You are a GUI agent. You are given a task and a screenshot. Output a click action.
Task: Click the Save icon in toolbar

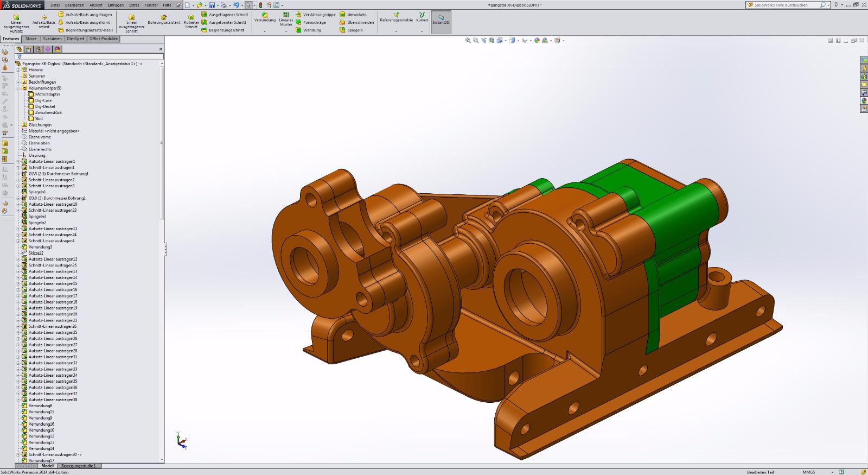212,5
